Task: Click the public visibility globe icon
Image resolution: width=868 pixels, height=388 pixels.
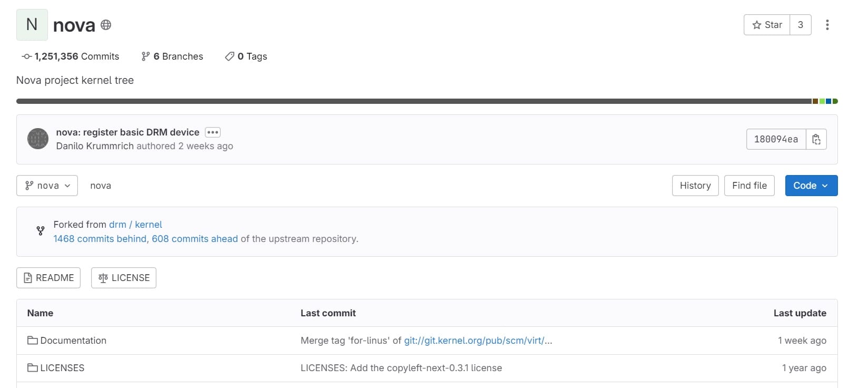Action: [x=106, y=25]
